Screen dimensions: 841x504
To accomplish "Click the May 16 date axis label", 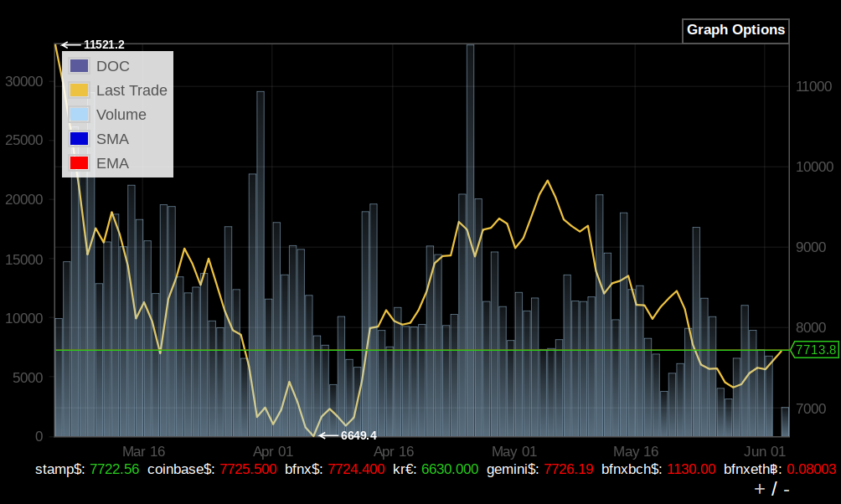I will tap(635, 451).
